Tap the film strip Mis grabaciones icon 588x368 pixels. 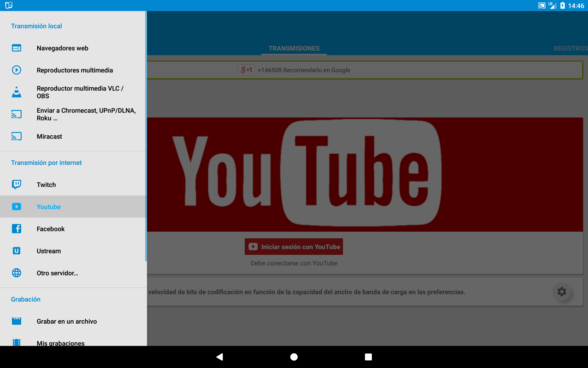coord(17,342)
